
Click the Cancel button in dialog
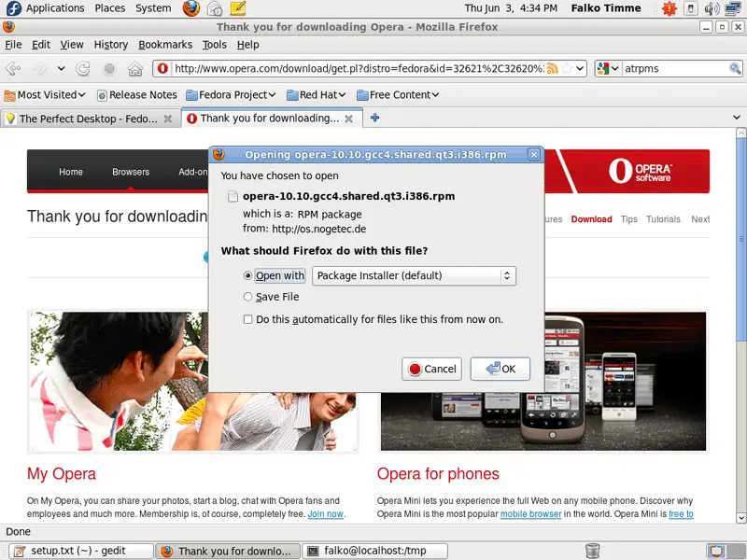point(431,369)
